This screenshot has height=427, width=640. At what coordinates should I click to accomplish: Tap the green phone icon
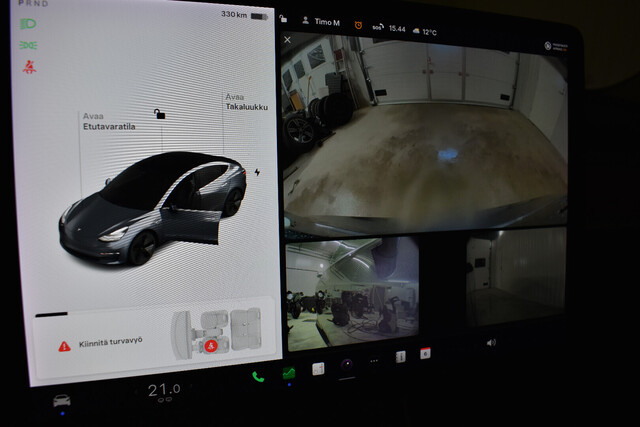click(x=258, y=377)
